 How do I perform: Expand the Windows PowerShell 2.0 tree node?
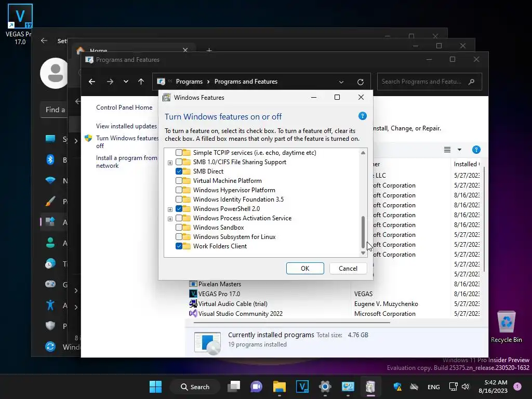[x=170, y=209]
